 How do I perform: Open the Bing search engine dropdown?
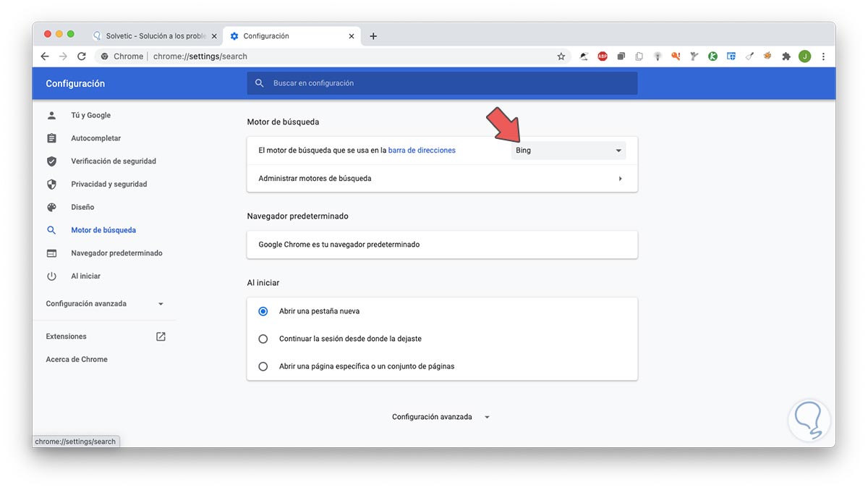pyautogui.click(x=569, y=151)
